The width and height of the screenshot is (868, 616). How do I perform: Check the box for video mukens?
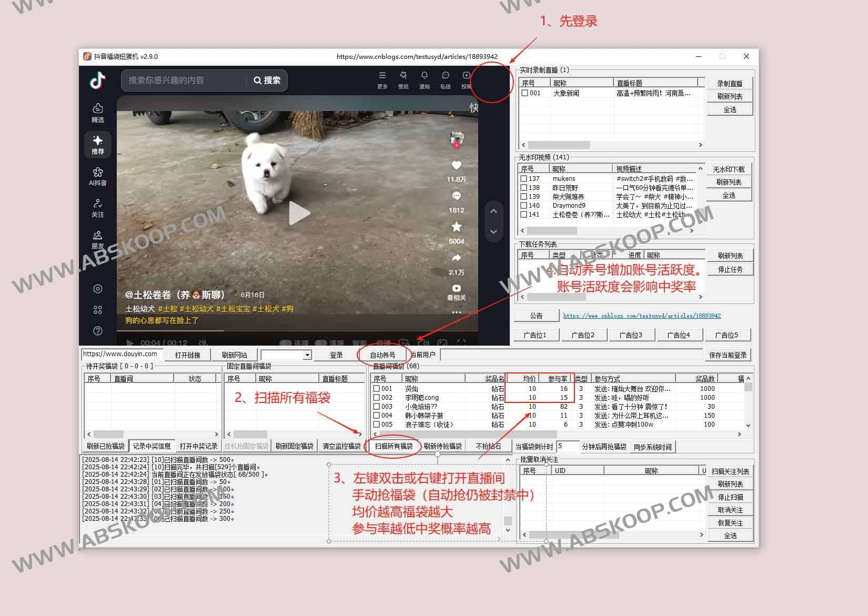click(x=523, y=179)
